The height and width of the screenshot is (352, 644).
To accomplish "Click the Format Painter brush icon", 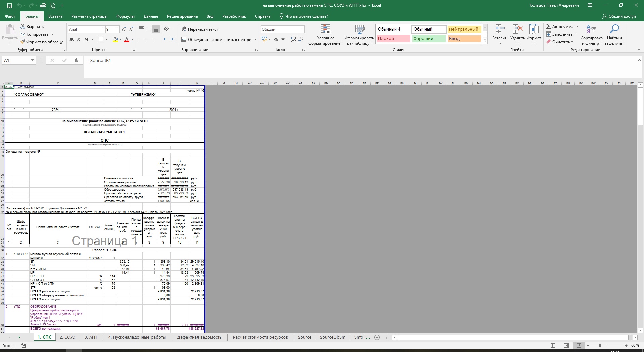I will point(23,42).
